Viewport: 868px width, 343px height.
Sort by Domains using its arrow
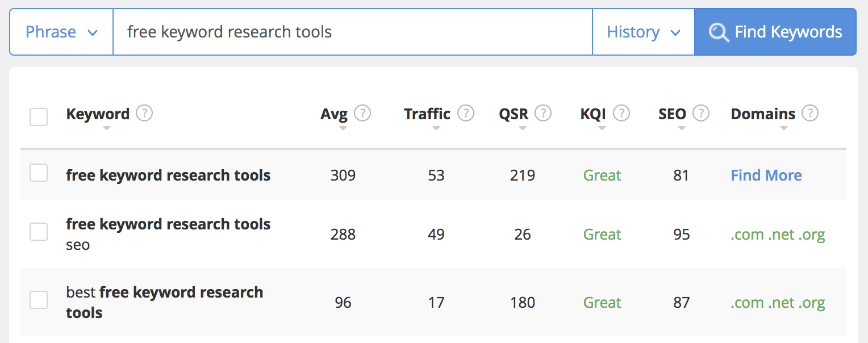tap(783, 128)
